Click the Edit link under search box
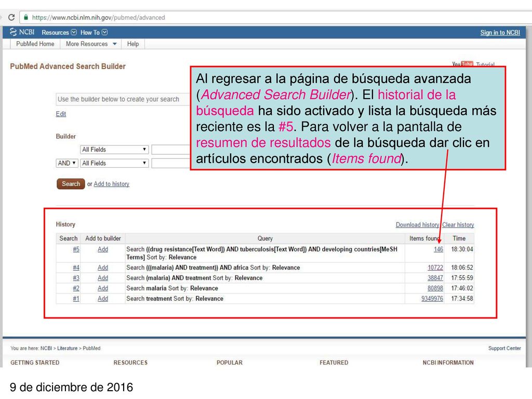The image size is (532, 399). (x=61, y=114)
